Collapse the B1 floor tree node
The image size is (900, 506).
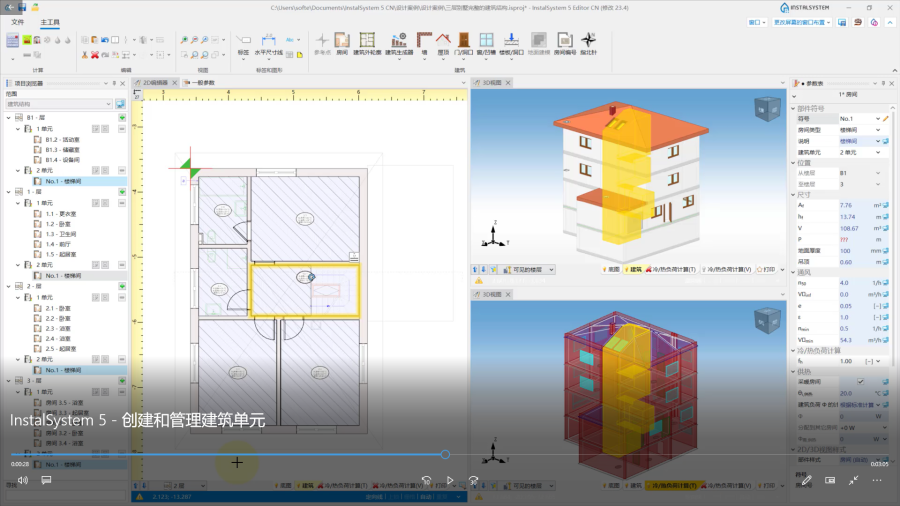pos(9,118)
